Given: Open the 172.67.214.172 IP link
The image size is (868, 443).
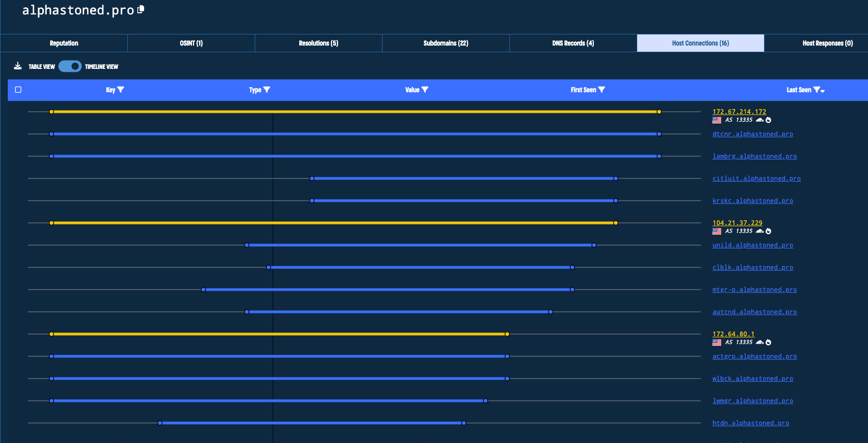Looking at the screenshot, I should tap(739, 112).
